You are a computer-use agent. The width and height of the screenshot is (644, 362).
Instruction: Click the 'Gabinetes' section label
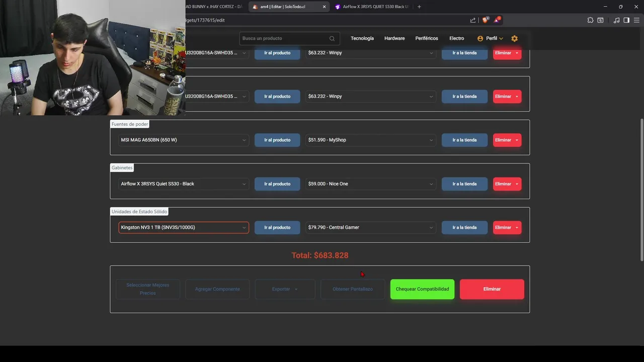(x=122, y=168)
